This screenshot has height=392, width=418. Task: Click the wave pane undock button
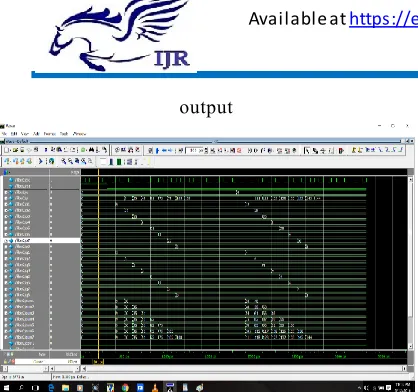(407, 141)
